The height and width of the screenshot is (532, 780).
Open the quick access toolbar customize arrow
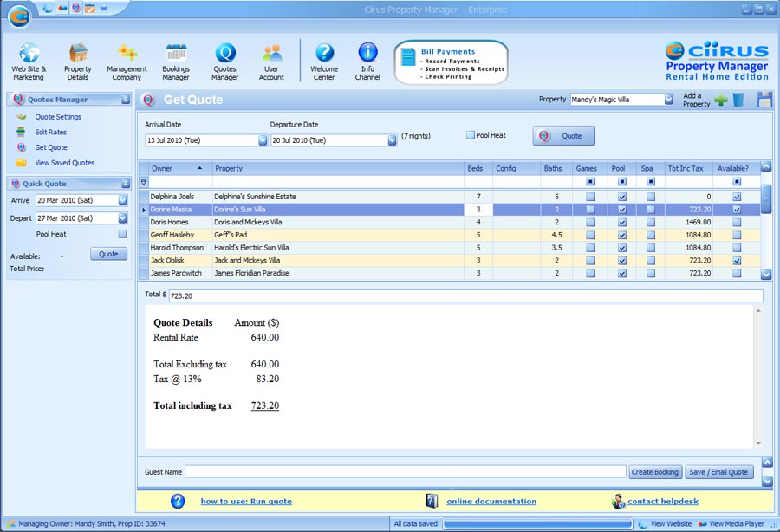coord(104,9)
